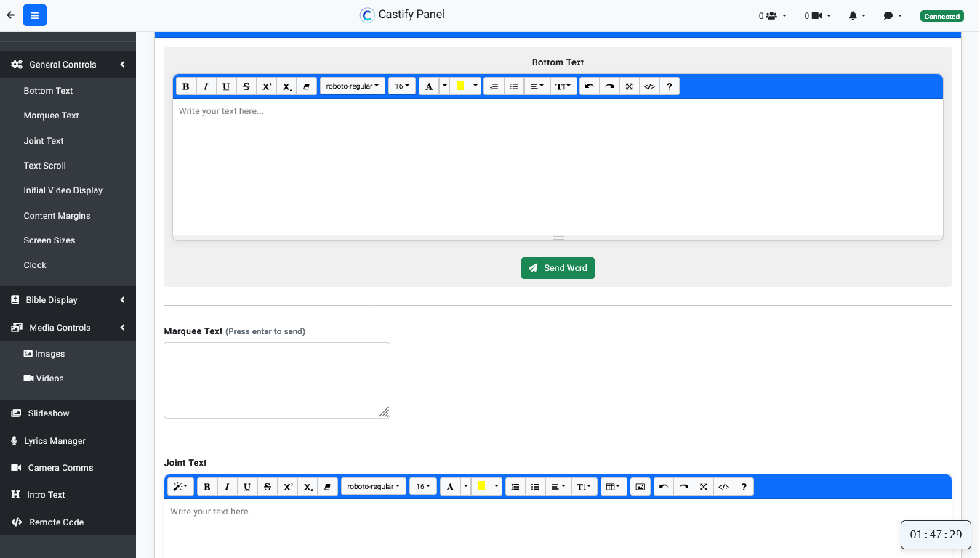
Task: Open font family dropdown in Bottom Text editor
Action: click(353, 86)
